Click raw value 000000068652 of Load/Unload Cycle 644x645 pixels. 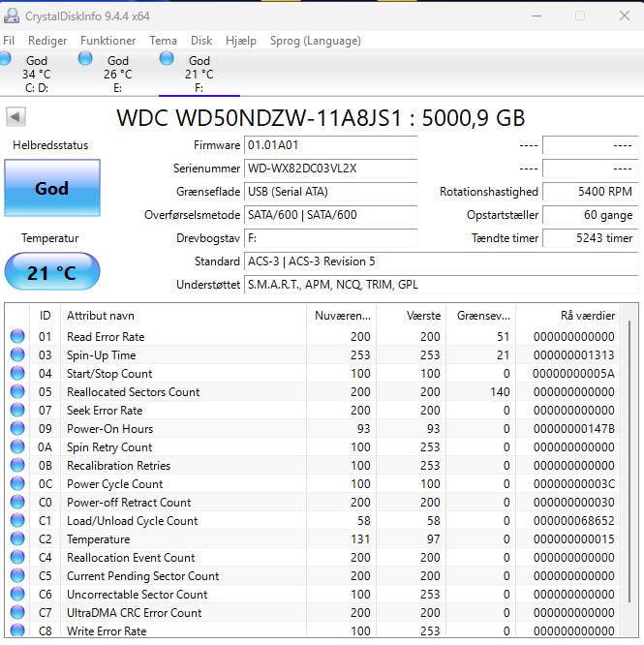(x=573, y=521)
